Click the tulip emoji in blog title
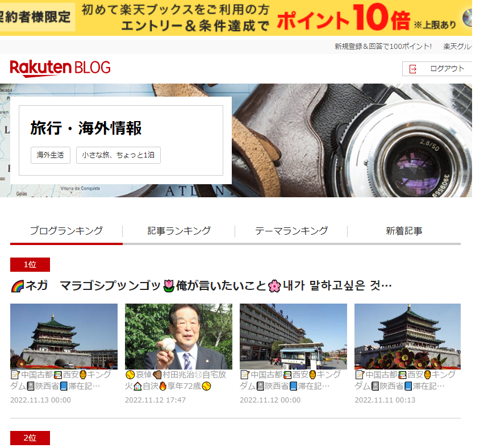The height and width of the screenshot is (448, 484). [169, 286]
